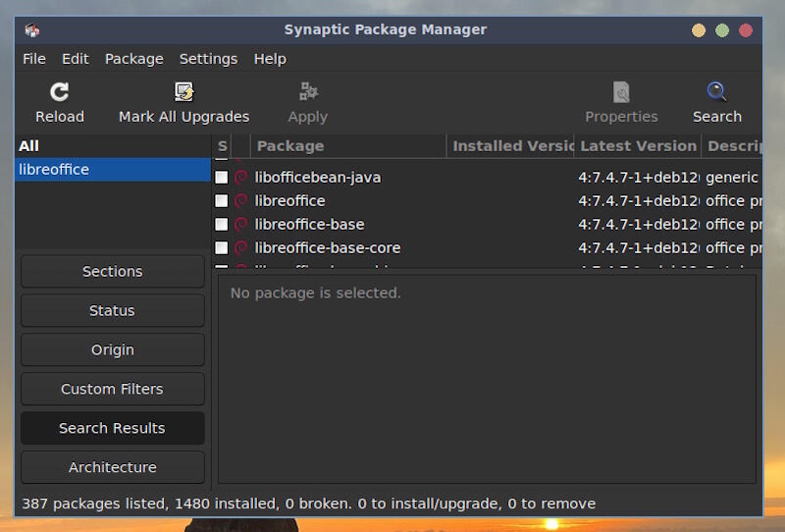Open the Package menu

click(x=134, y=59)
